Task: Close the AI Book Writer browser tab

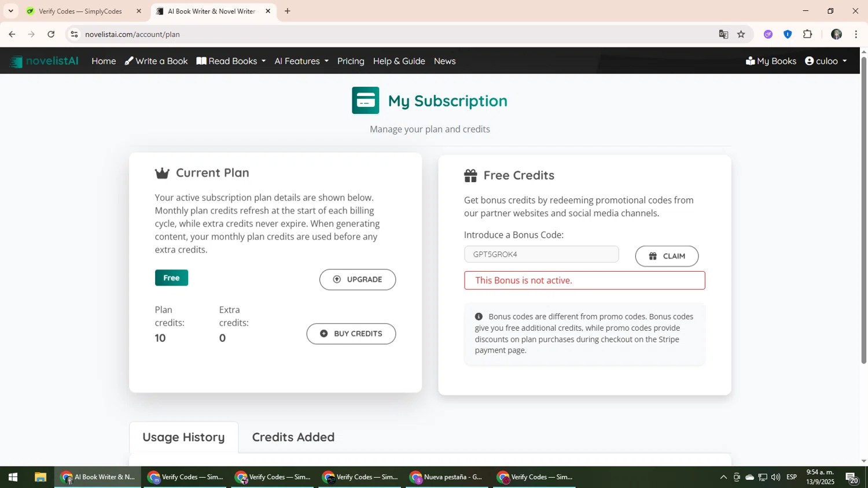Action: pos(268,11)
